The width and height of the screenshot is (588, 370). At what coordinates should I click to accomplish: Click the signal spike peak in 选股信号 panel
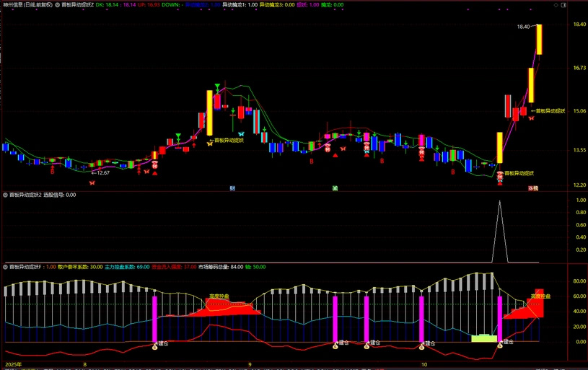pos(499,202)
